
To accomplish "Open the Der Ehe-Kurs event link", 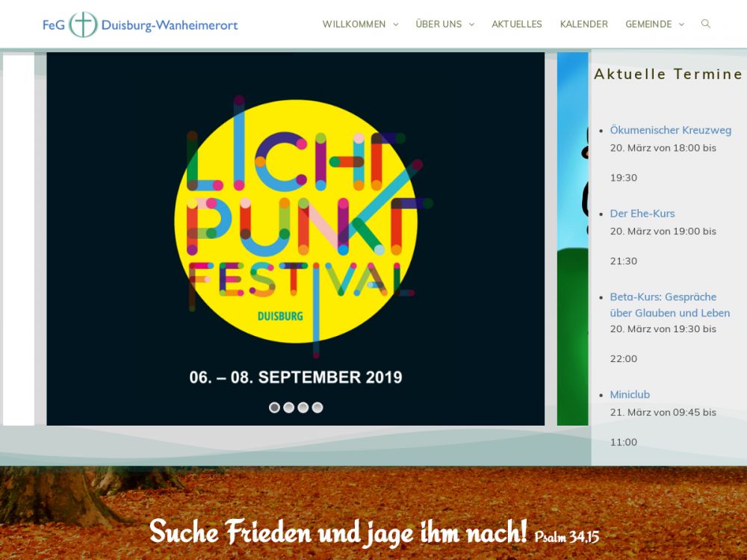I will 642,214.
